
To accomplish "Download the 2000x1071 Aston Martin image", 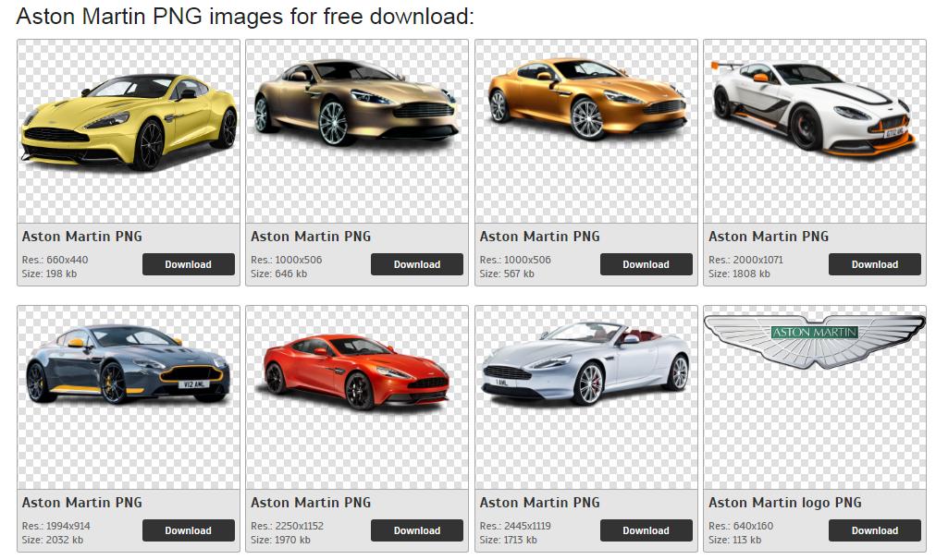I will (875, 264).
